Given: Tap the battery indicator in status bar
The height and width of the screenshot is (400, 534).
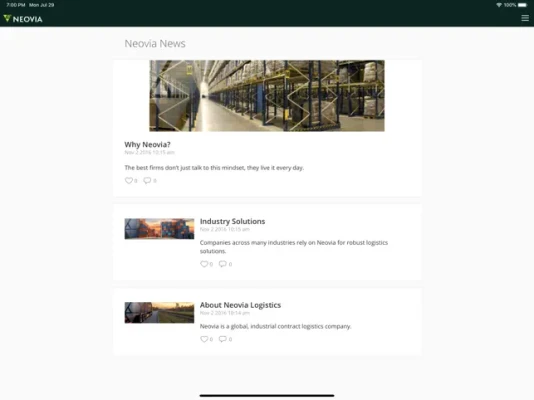Looking at the screenshot, I should click(x=522, y=5).
